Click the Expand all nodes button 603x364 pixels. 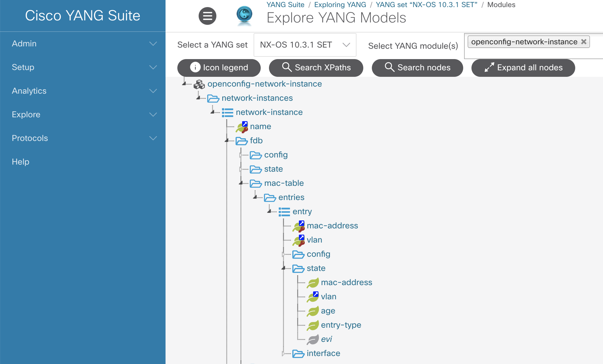click(x=523, y=68)
